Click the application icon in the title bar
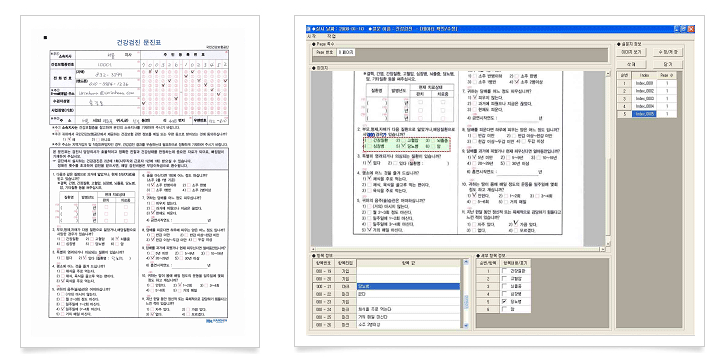Screen dimensions: 727x362 coord(309,29)
